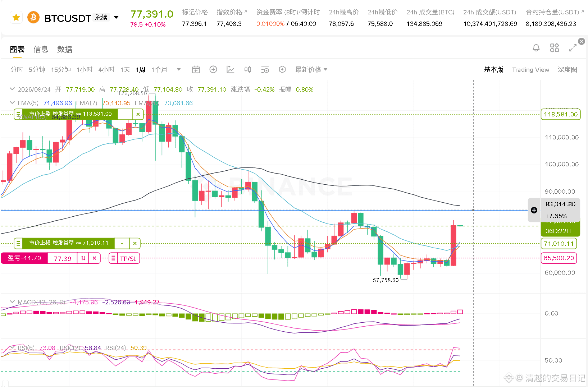This screenshot has height=387, width=588.
Task: Open the 最新价格 price type dropdown
Action: click(x=311, y=69)
